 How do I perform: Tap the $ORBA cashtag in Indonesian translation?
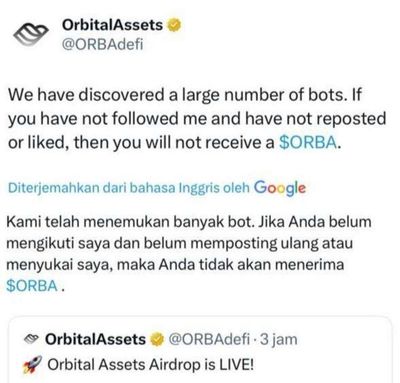[32, 286]
